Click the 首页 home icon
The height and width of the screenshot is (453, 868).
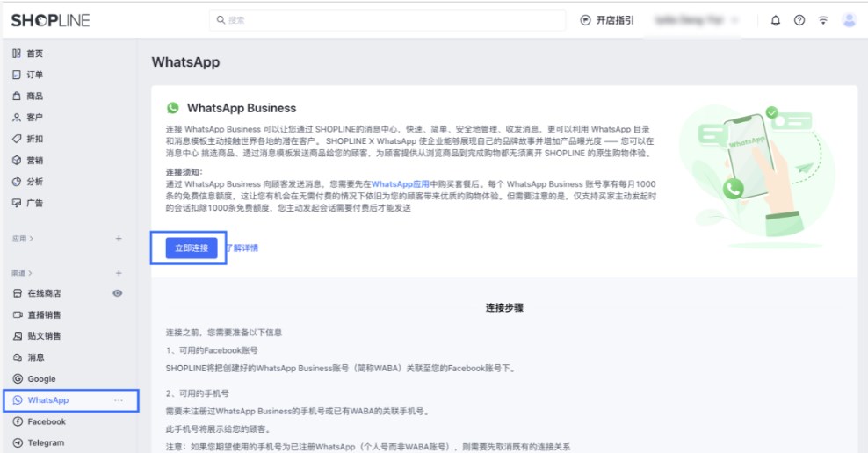coord(17,53)
